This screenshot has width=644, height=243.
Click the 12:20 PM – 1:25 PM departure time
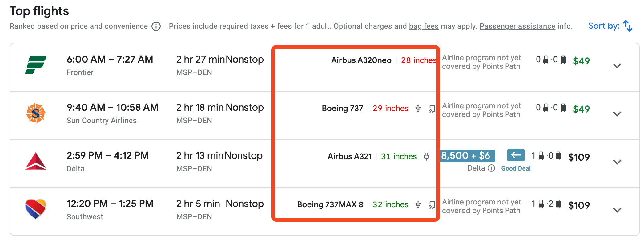click(x=110, y=204)
